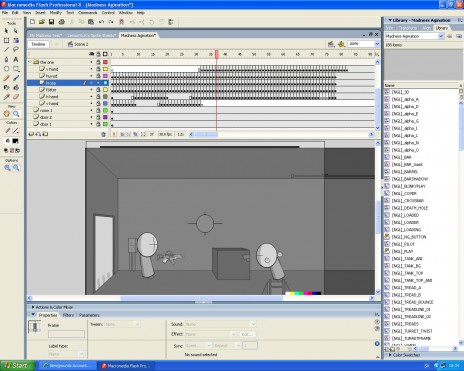The image size is (464, 371).
Task: Unlock the "h hand" layer
Action: tap(98, 97)
